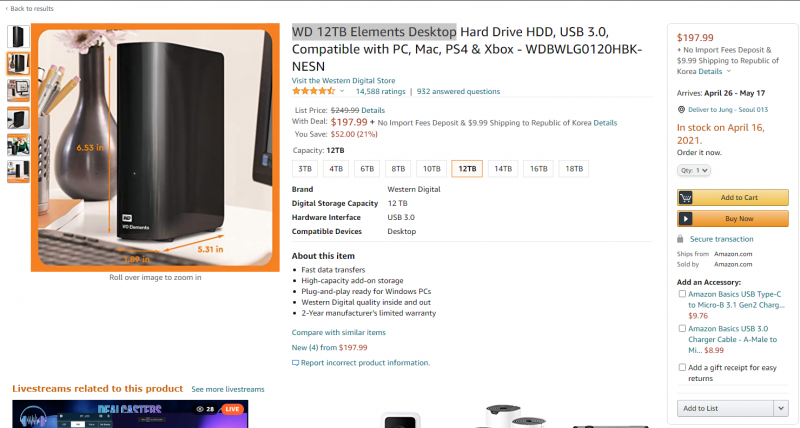The image size is (800, 428).
Task: Enable the gift receipt checkbox
Action: click(x=682, y=367)
